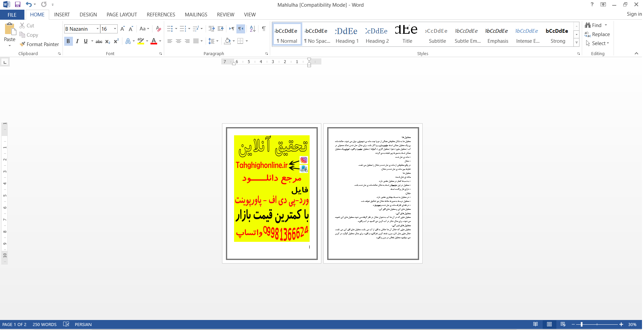This screenshot has width=644, height=330.
Task: Expand the Styles gallery
Action: coord(576,42)
